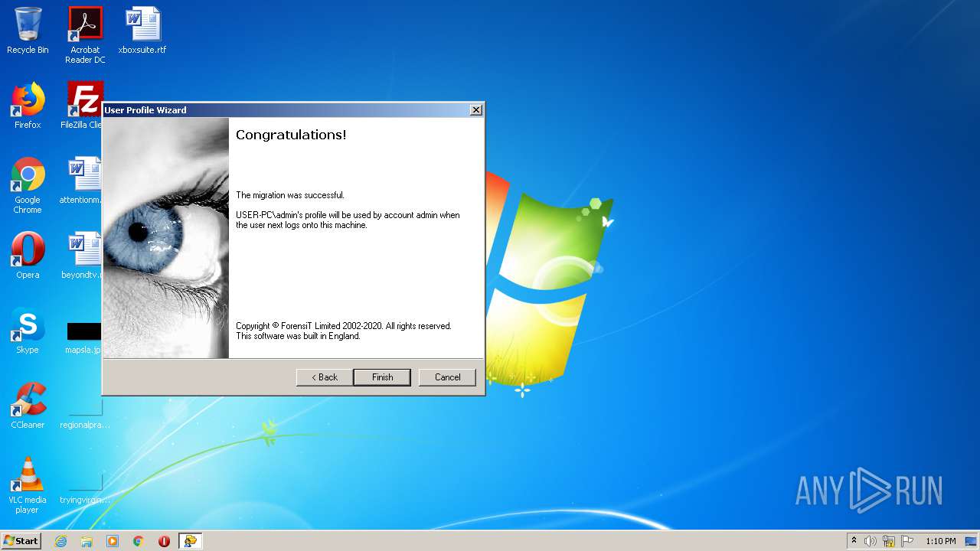Launch Firefox from the desktop shortcut
This screenshot has height=551, width=980.
click(28, 106)
